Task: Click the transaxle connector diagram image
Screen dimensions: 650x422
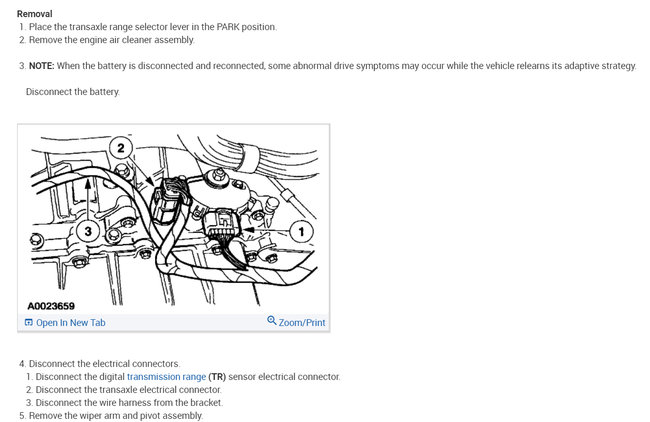Action: tap(174, 219)
